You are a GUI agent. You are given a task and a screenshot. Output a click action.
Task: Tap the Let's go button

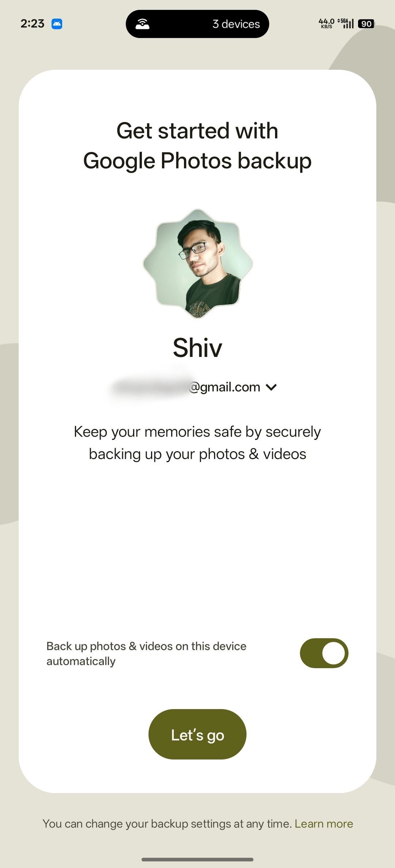coord(197,734)
